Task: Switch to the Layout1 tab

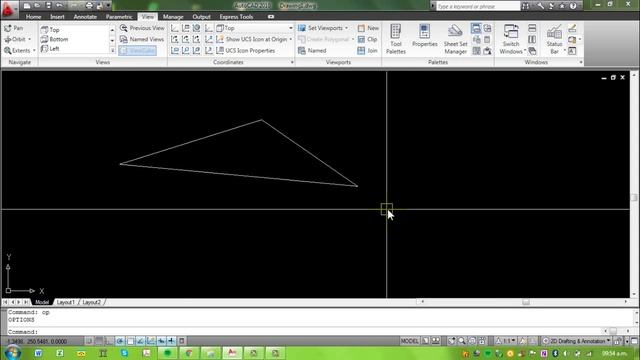Action: [65, 302]
